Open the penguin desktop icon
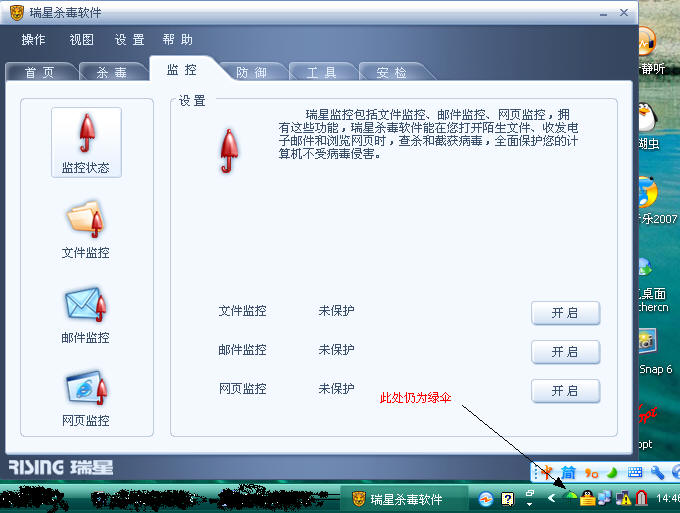This screenshot has width=680, height=513. tap(648, 117)
